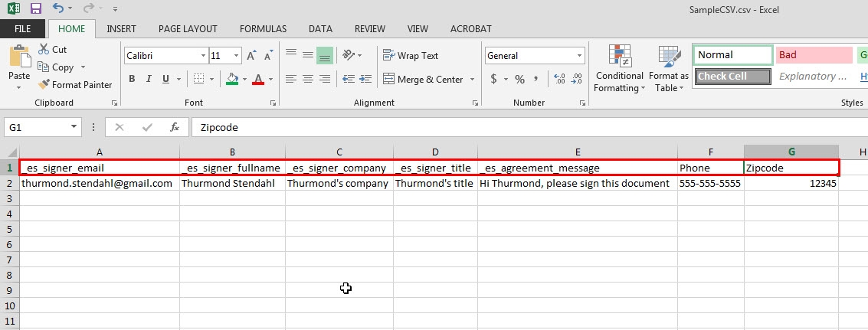
Task: Toggle Italic formatting
Action: pos(149,79)
